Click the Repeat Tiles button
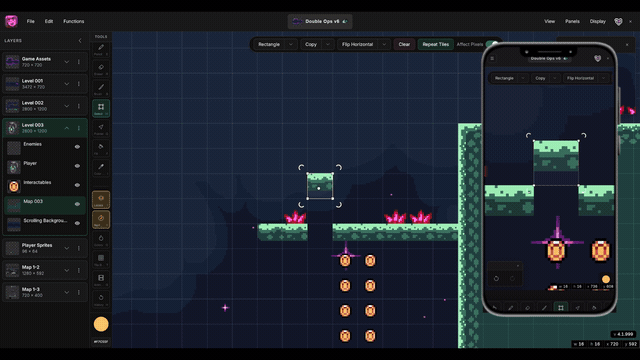The width and height of the screenshot is (640, 360). click(x=436, y=44)
